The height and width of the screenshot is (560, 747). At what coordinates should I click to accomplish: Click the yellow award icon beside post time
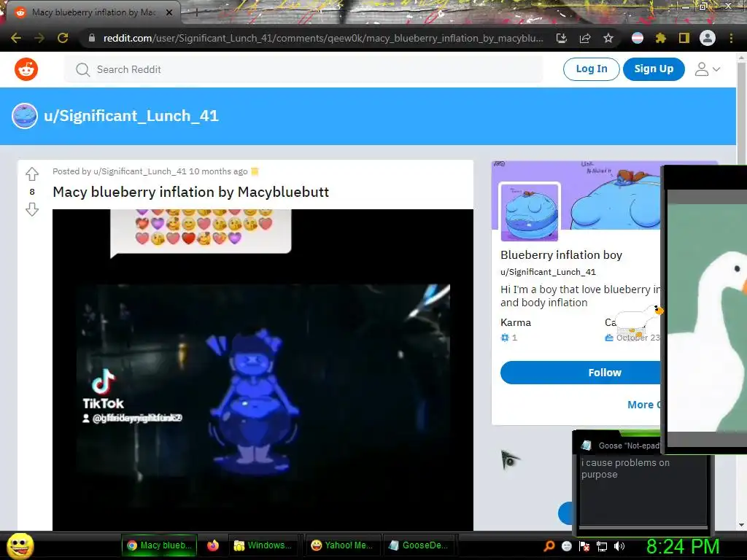255,171
